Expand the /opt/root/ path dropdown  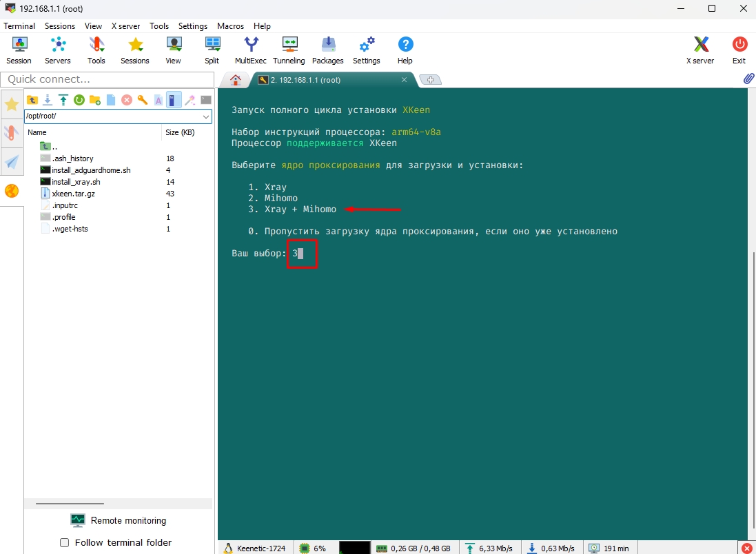(206, 116)
